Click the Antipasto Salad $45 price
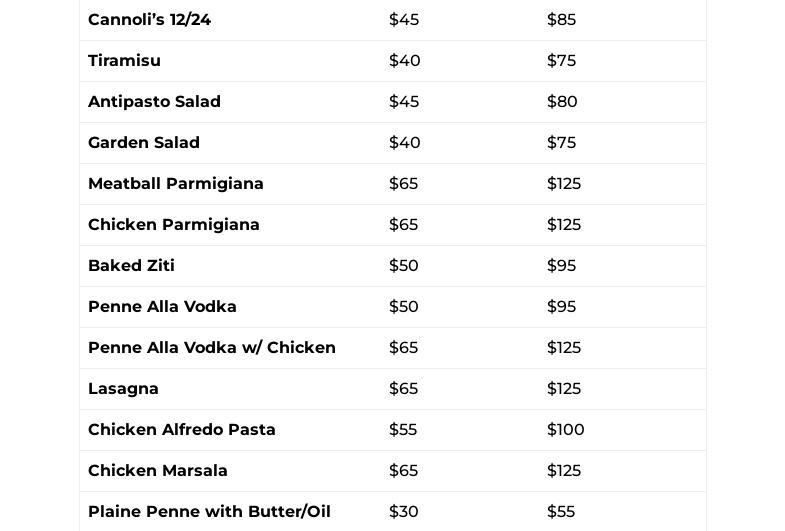The height and width of the screenshot is (531, 785). pyautogui.click(x=404, y=102)
